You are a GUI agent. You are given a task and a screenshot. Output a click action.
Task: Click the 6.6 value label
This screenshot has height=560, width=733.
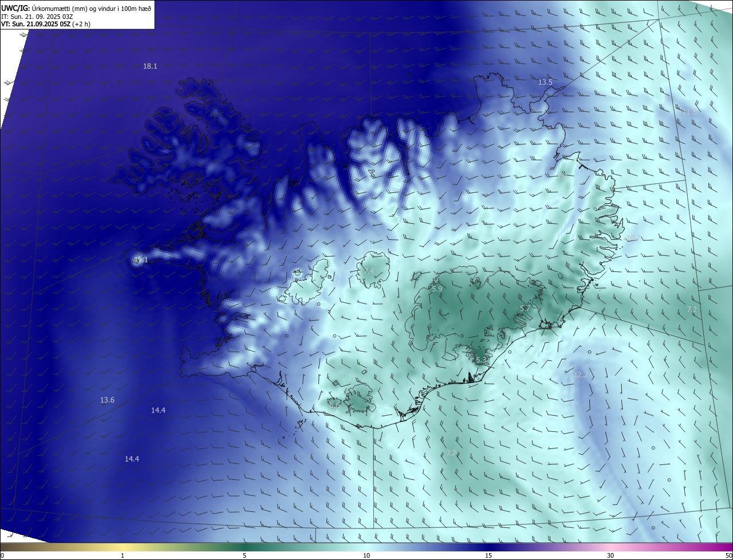tap(334, 405)
